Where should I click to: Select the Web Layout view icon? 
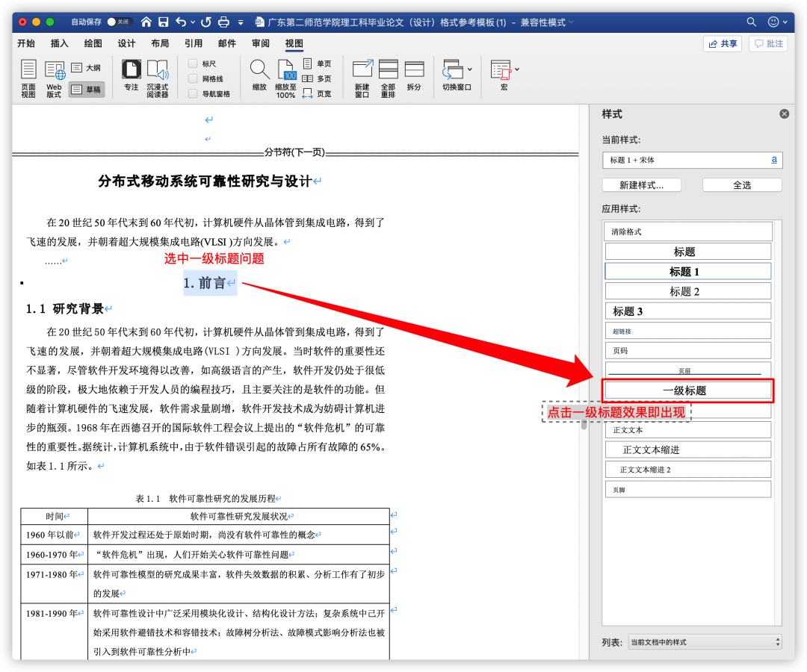pos(55,71)
